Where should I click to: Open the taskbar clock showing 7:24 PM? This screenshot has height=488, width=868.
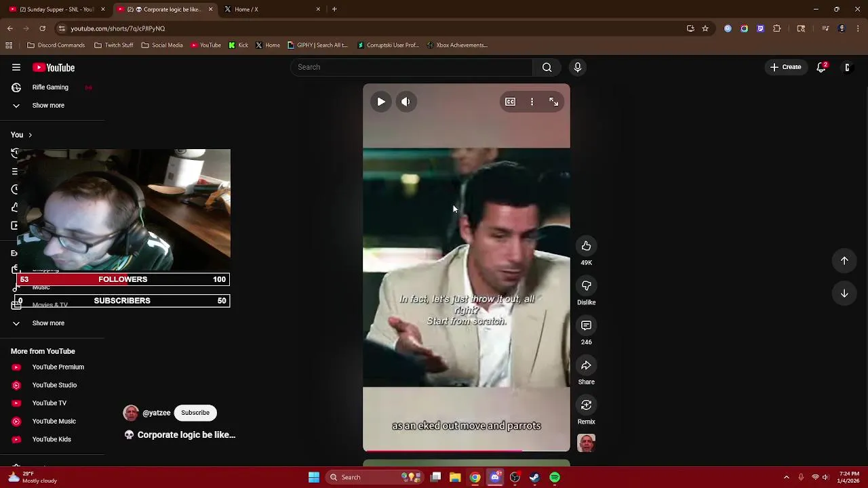point(849,477)
